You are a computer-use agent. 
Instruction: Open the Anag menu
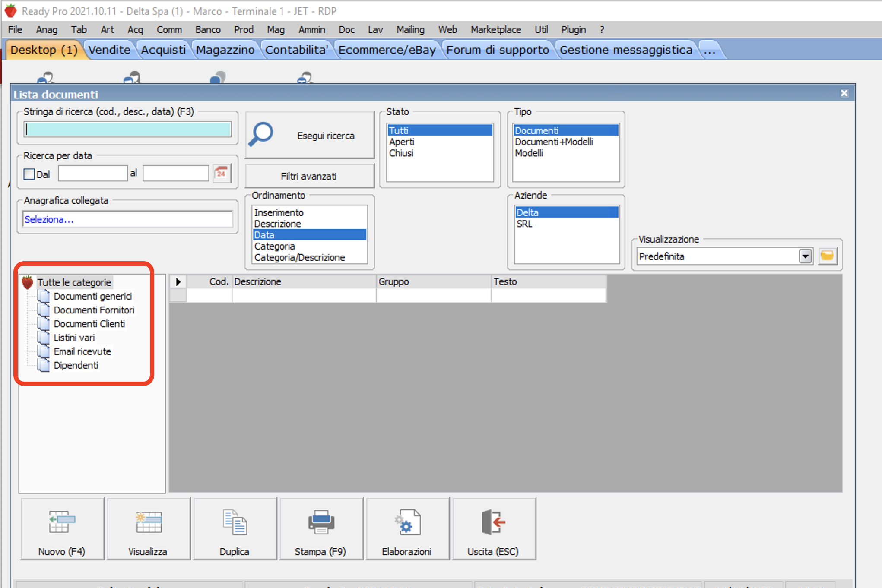click(x=47, y=29)
